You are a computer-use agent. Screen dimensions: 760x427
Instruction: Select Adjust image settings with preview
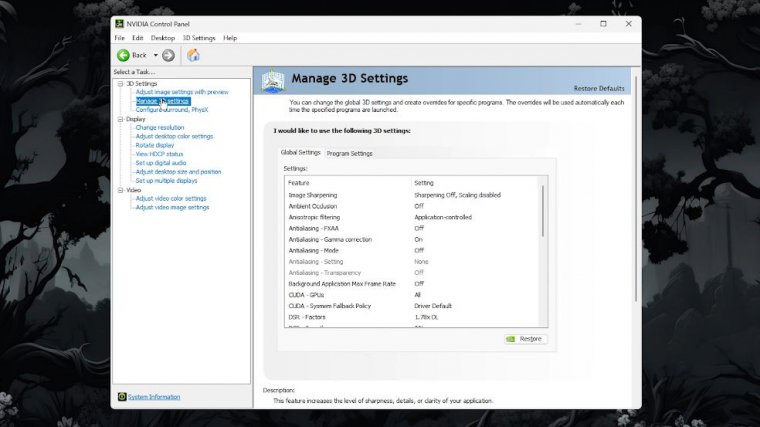[x=182, y=92]
